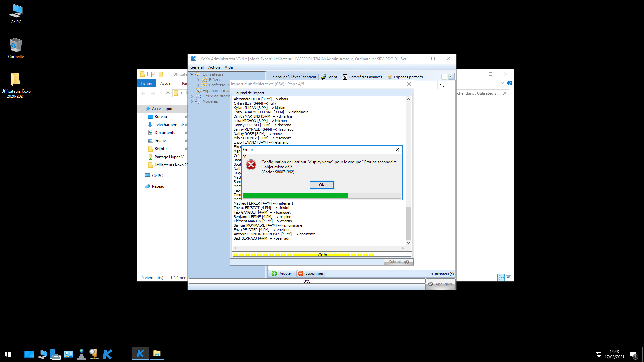The height and width of the screenshot is (362, 644).
Task: Select Espaces partagés in KoXo tree
Action: 216,90
